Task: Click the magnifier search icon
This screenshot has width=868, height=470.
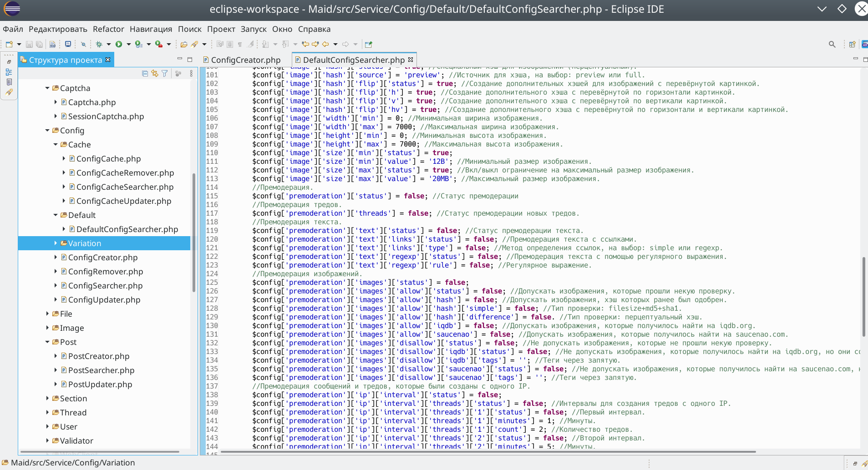Action: click(x=832, y=44)
